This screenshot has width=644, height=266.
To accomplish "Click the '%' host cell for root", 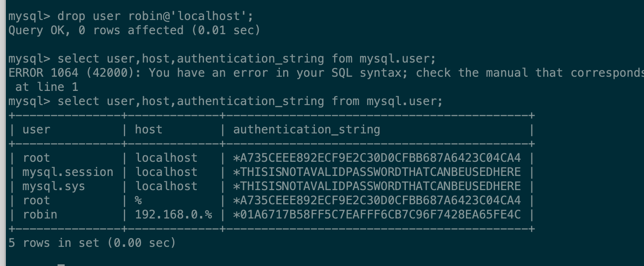I will [x=138, y=201].
